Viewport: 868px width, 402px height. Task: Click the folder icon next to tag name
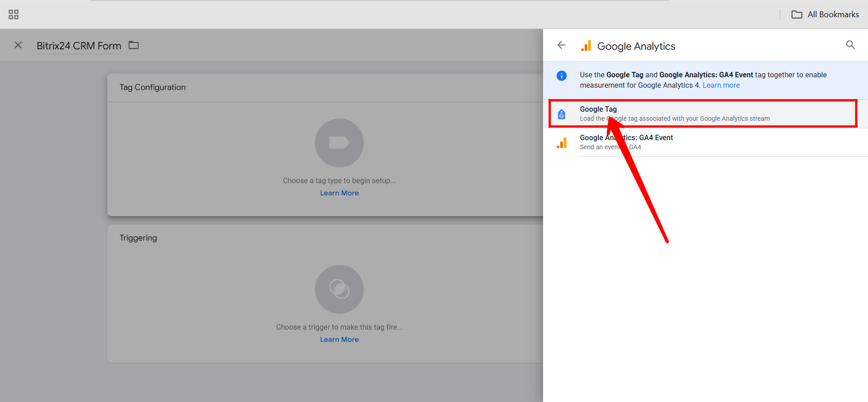(134, 45)
